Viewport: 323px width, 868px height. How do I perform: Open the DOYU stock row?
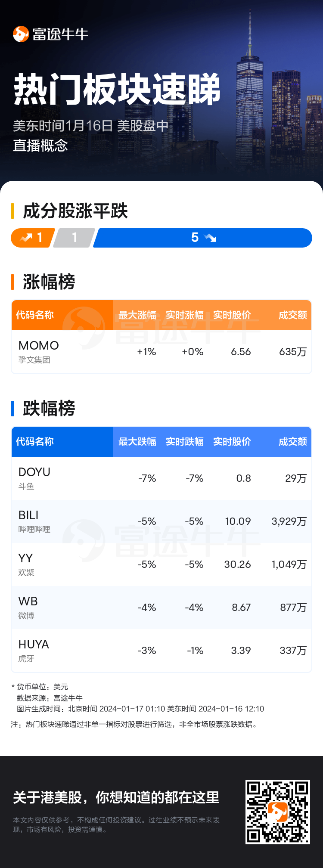[161, 478]
